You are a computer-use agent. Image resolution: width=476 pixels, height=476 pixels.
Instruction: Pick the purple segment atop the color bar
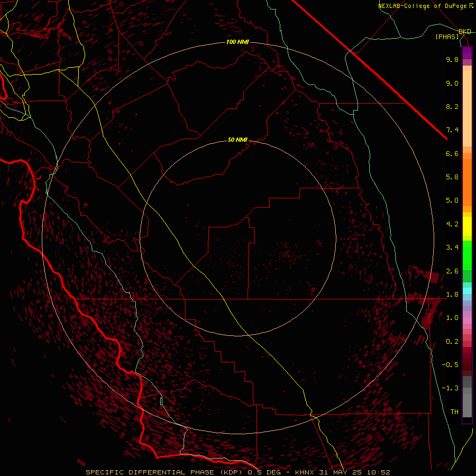[x=467, y=53]
